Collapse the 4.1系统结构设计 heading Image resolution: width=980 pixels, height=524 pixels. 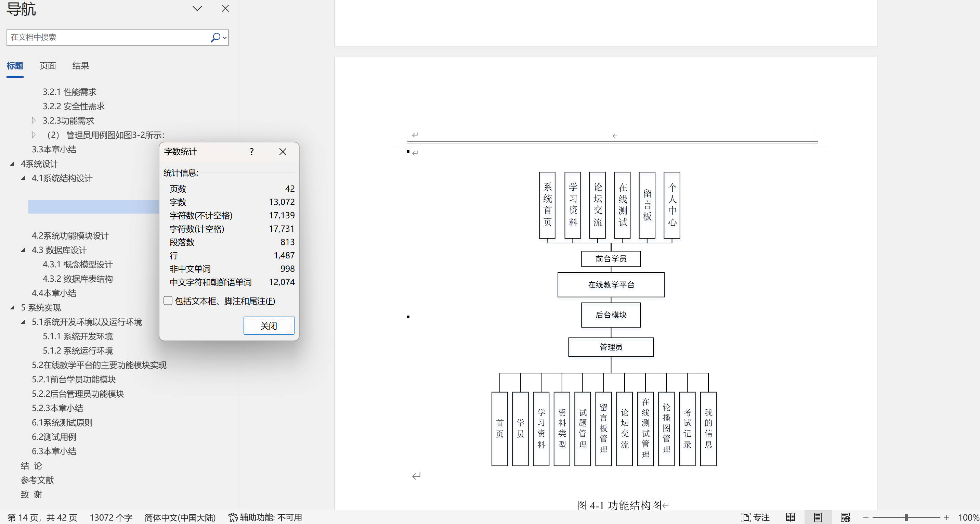[x=23, y=178]
